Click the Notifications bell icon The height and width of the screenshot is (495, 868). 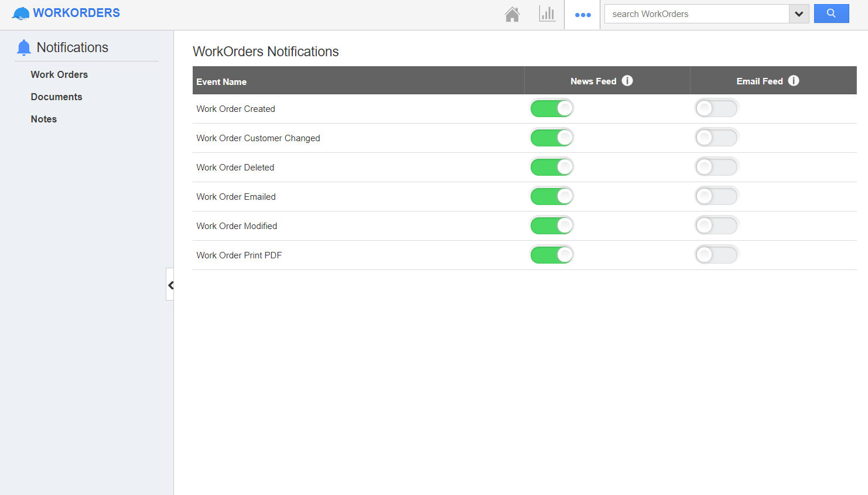pos(23,47)
